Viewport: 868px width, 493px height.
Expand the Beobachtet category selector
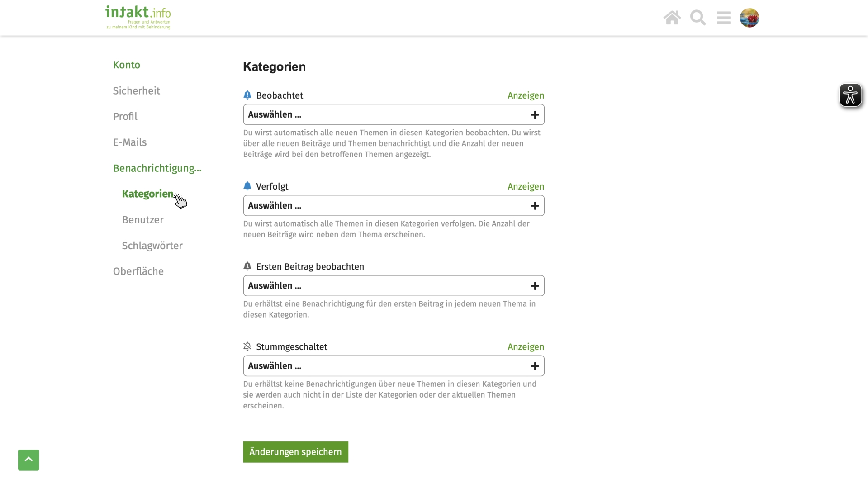[x=394, y=114]
